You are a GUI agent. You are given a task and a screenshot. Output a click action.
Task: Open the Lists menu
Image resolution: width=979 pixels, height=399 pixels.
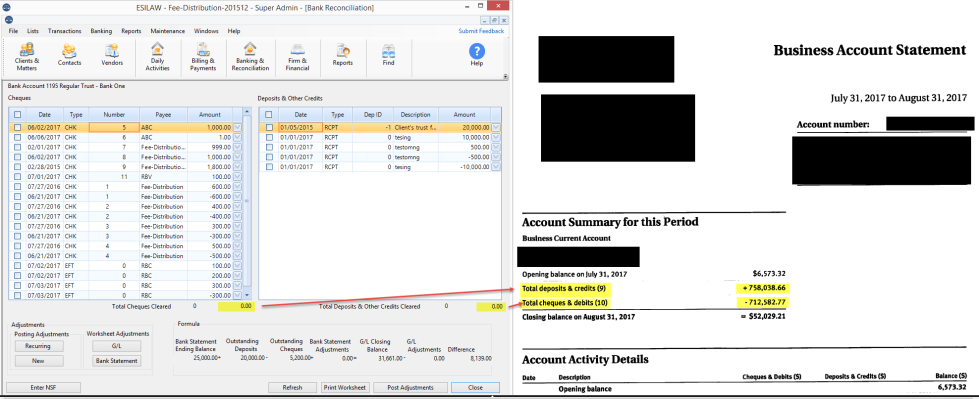pyautogui.click(x=33, y=31)
